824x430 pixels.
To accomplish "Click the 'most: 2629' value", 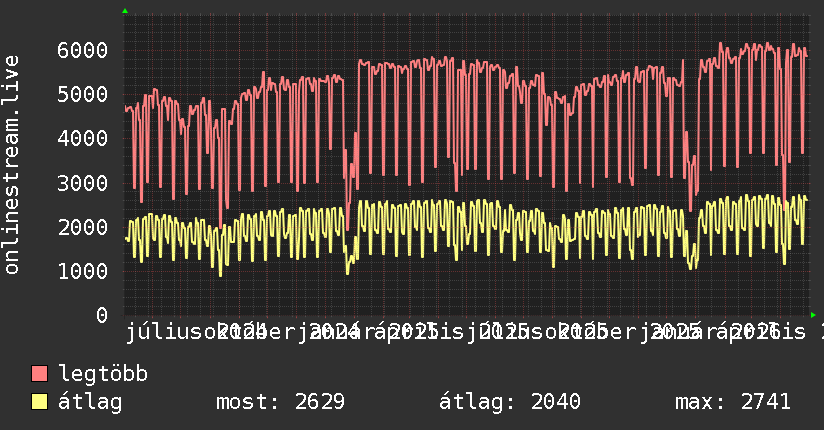I will click(280, 402).
